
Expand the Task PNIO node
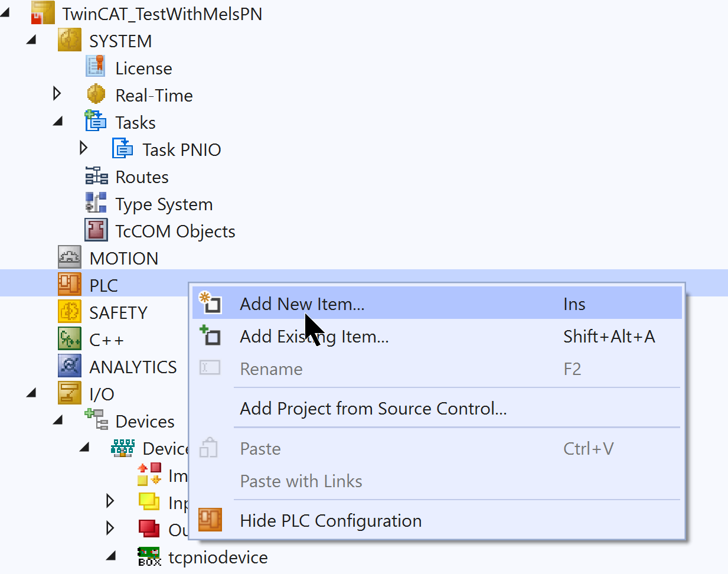click(84, 148)
